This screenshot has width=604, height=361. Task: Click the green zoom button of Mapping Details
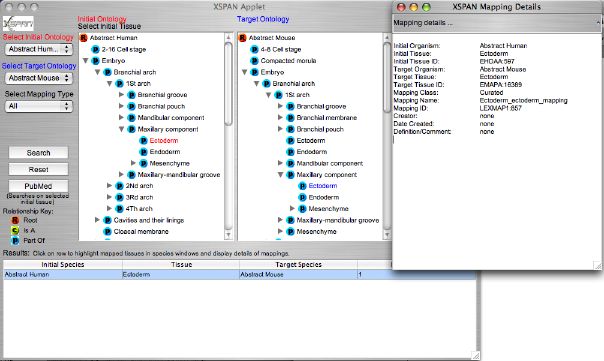click(426, 7)
